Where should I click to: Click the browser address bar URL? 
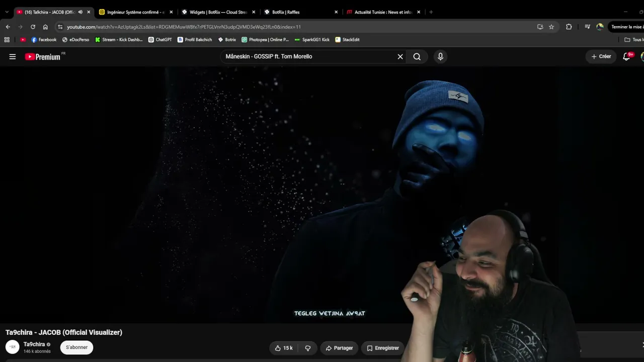pyautogui.click(x=184, y=27)
